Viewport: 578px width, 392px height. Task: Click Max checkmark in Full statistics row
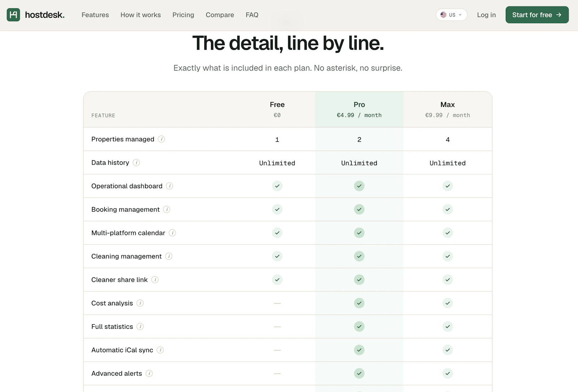coord(448,327)
